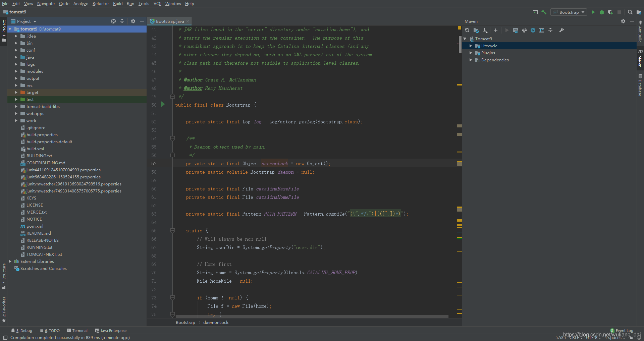
Task: Close the Bootstrap.java tab
Action: pyautogui.click(x=188, y=21)
